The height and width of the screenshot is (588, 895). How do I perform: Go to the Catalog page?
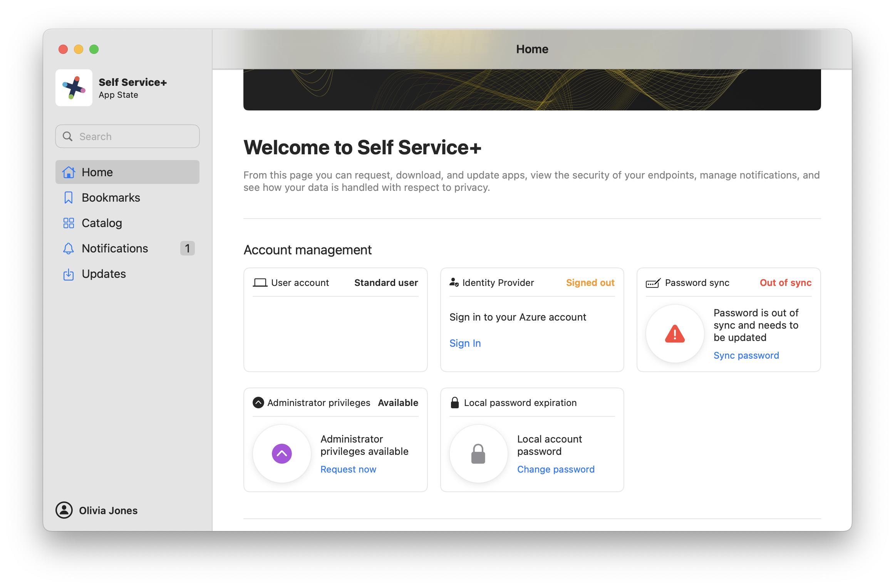tap(102, 223)
